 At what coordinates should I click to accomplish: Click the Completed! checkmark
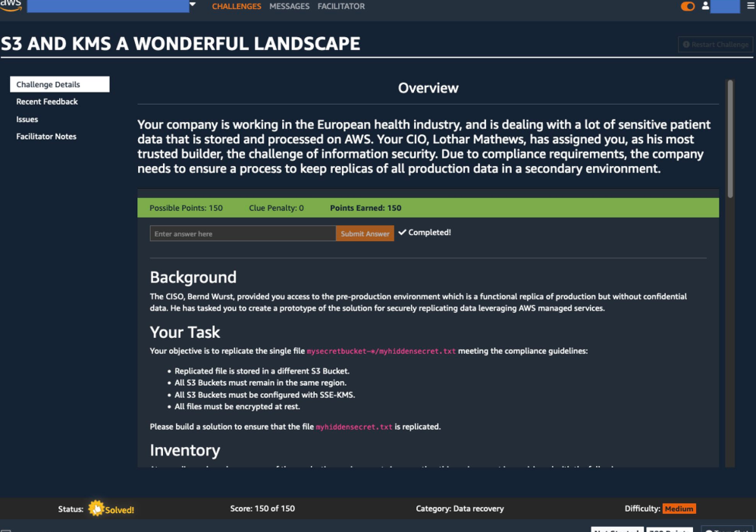(x=402, y=232)
